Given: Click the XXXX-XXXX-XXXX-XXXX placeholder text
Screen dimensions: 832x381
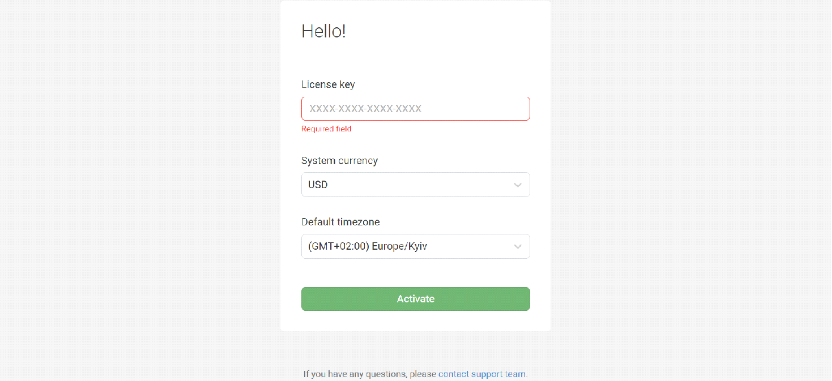Looking at the screenshot, I should click(x=365, y=109).
